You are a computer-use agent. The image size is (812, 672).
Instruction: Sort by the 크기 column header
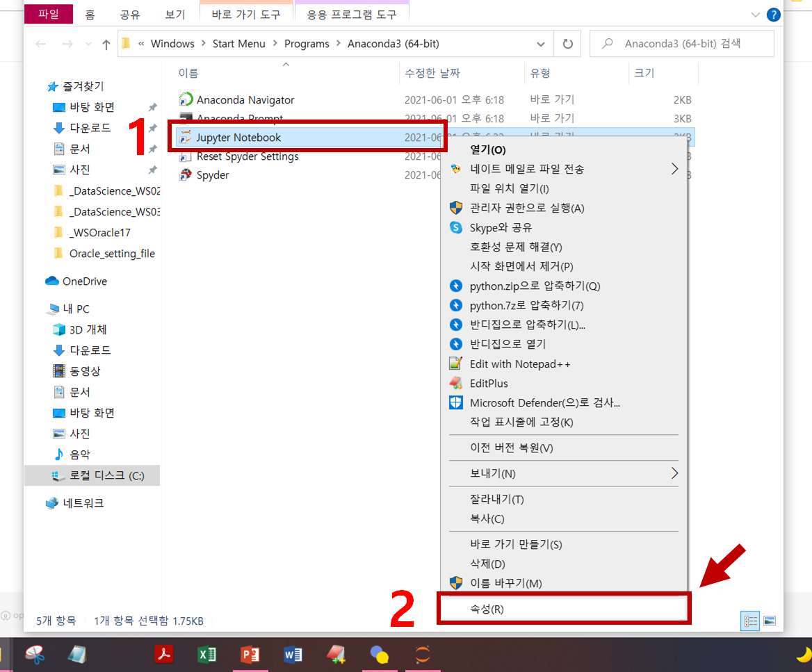663,73
